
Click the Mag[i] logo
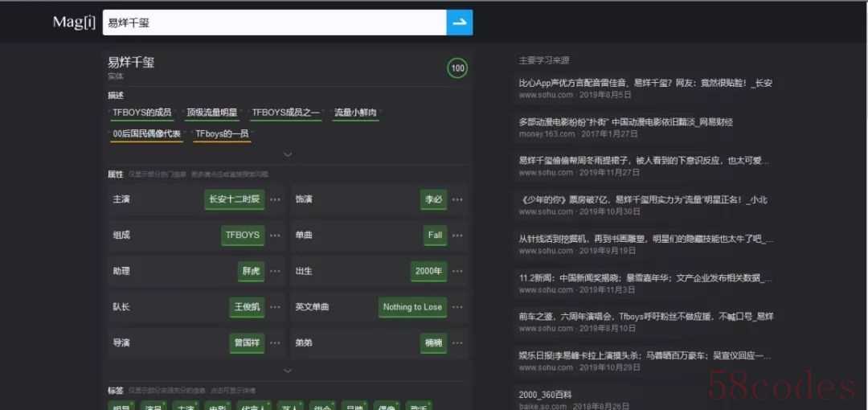[x=74, y=23]
